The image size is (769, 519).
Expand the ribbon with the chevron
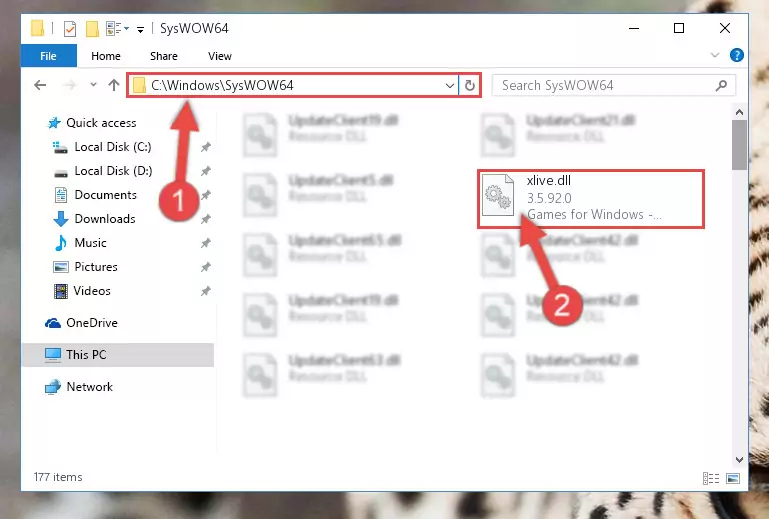(x=715, y=55)
